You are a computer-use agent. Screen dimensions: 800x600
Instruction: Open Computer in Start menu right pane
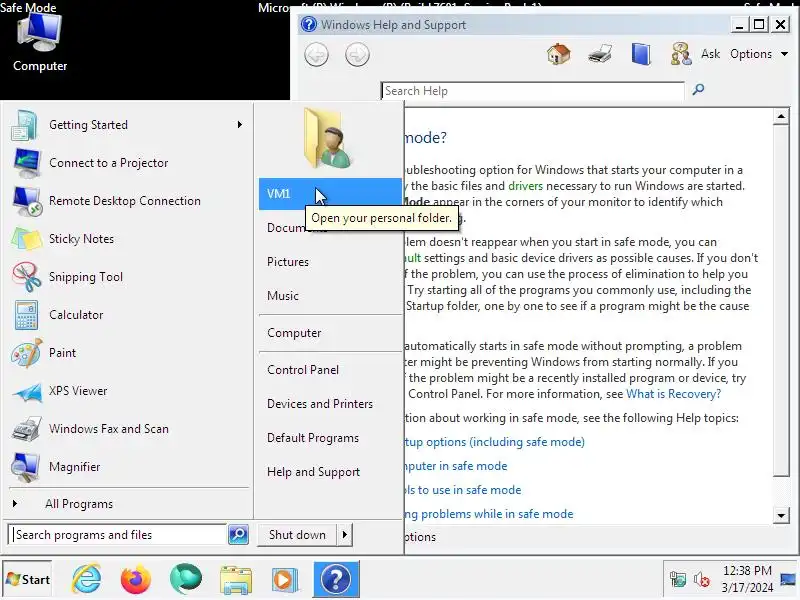pos(330,333)
